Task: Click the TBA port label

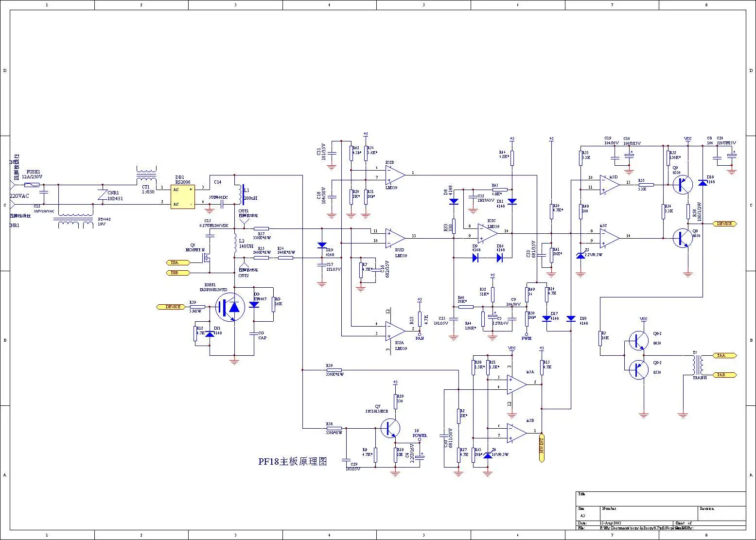Action: tap(177, 262)
